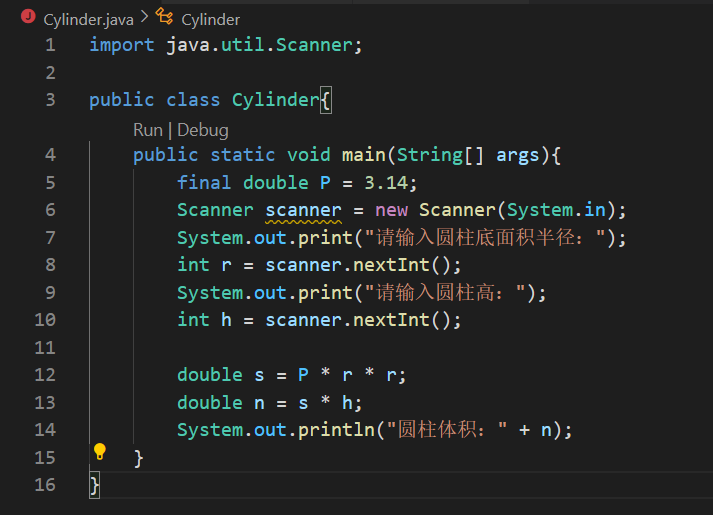The image size is (713, 515).
Task: Click 'int h' declaration on line 10
Action: (205, 320)
